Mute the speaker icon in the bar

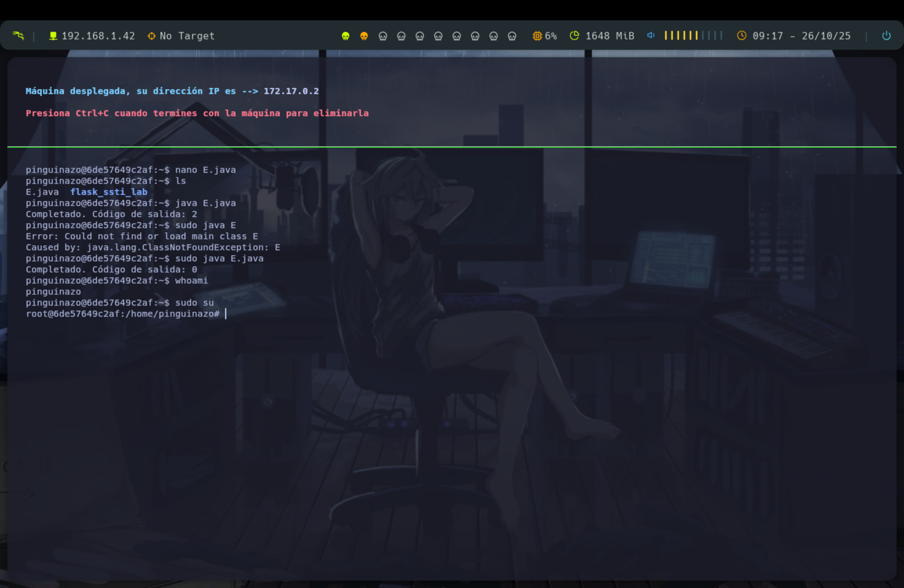(651, 36)
